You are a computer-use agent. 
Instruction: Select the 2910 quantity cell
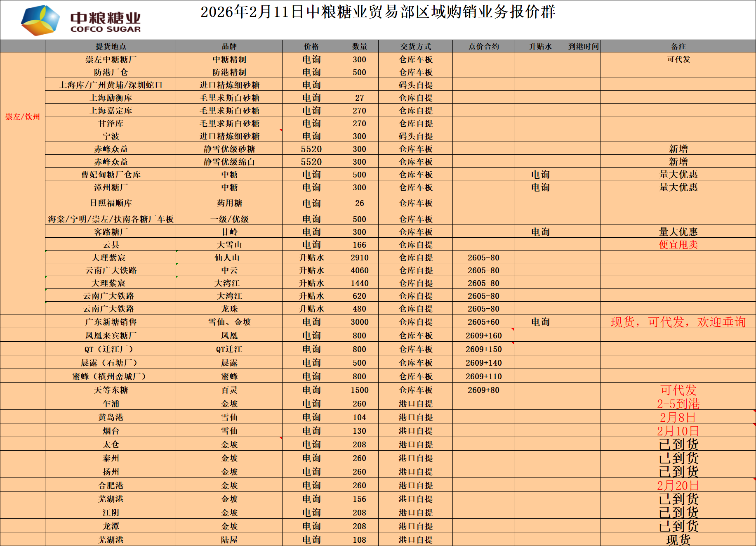click(x=359, y=258)
